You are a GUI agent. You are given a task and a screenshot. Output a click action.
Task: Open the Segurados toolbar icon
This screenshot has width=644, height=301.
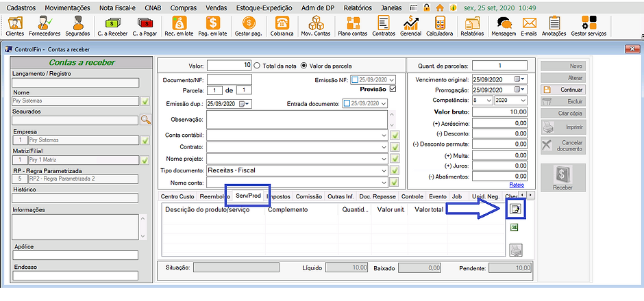[x=77, y=26]
